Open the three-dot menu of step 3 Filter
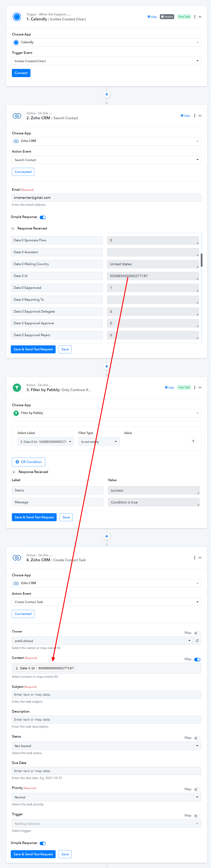 (x=195, y=388)
